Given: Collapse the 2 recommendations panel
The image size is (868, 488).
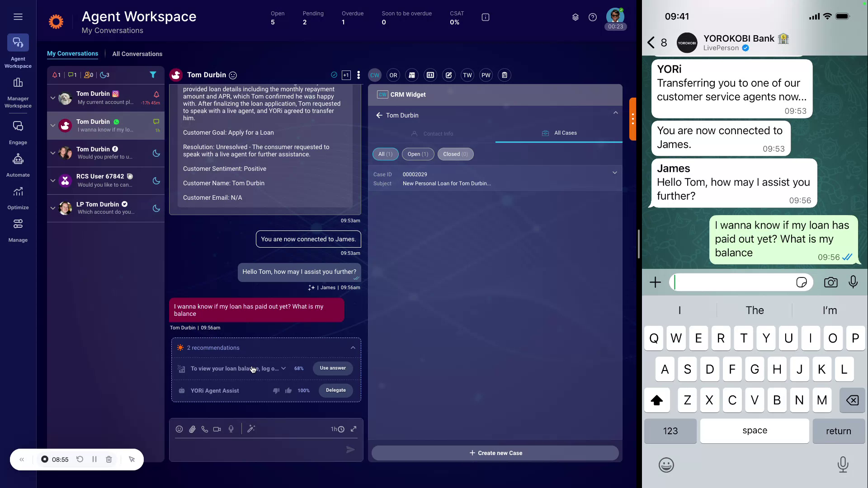Looking at the screenshot, I should 352,347.
